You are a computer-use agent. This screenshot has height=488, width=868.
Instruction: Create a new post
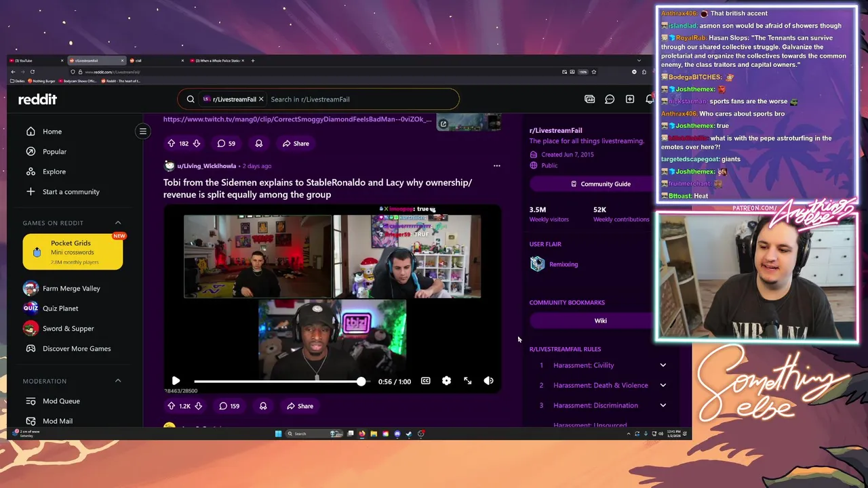(630, 99)
